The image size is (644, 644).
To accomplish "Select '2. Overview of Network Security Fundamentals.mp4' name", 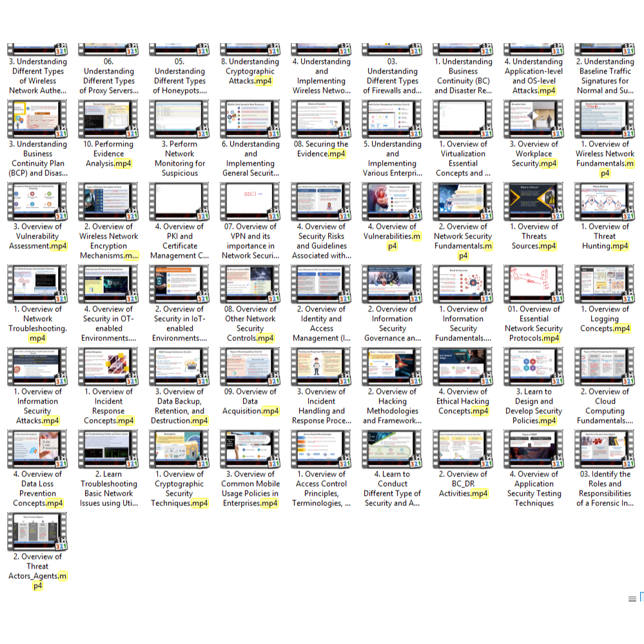I will point(463,241).
